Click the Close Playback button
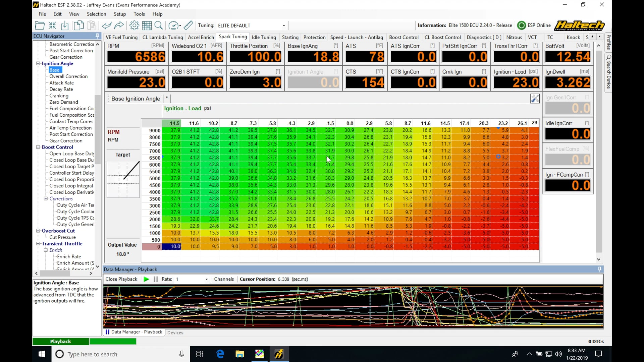This screenshot has width=644, height=362. click(121, 279)
